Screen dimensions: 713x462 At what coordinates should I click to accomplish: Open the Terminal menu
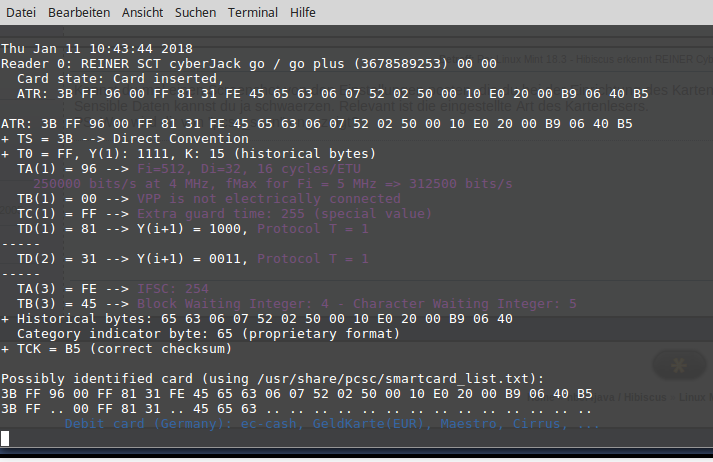253,13
